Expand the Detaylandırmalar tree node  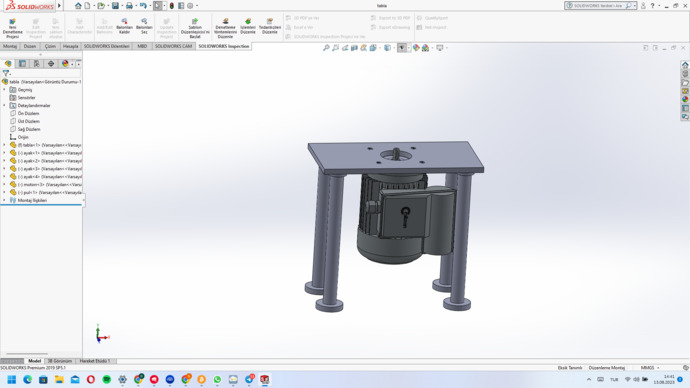(4, 106)
